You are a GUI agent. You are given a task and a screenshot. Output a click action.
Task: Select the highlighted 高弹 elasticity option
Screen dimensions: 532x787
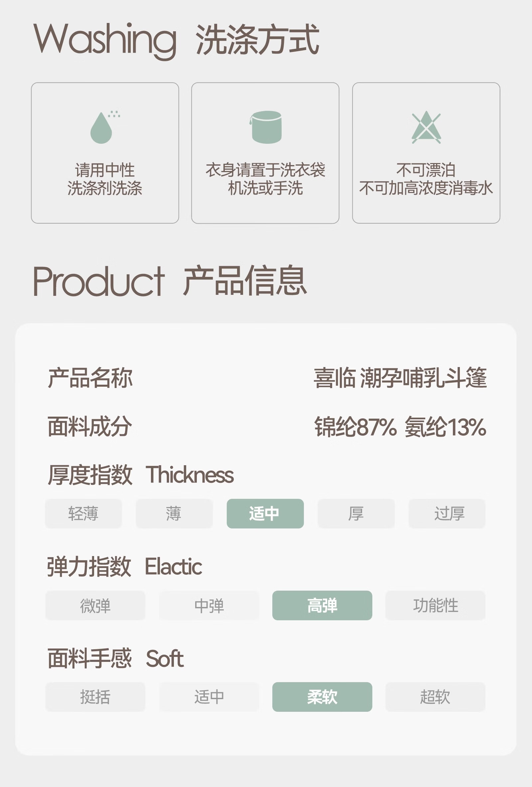tap(322, 606)
